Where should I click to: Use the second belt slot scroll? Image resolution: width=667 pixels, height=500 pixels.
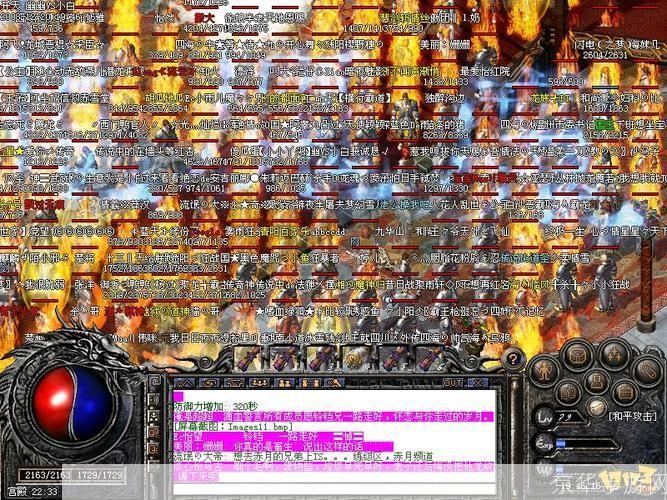click(x=284, y=358)
